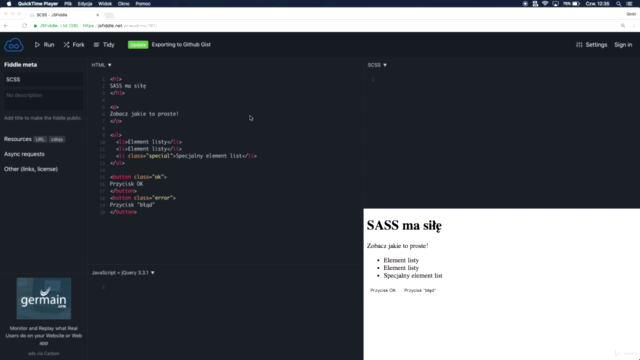Click the JSFiddle favicon on the tab
This screenshot has height=360, width=640.
[x=32, y=15]
